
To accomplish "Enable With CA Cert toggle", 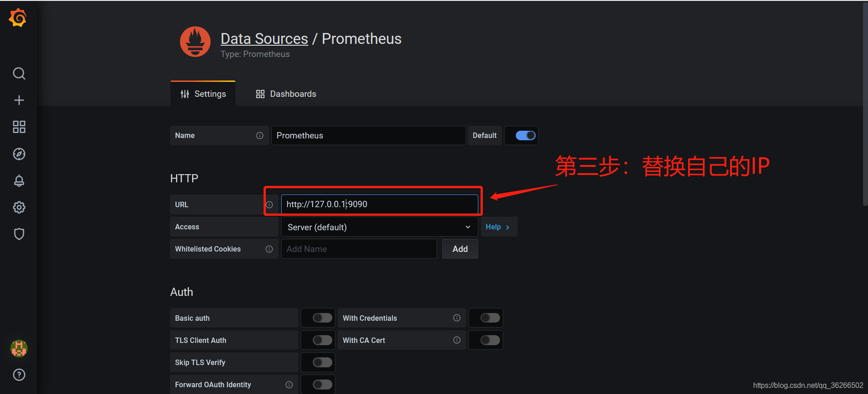I will (490, 340).
